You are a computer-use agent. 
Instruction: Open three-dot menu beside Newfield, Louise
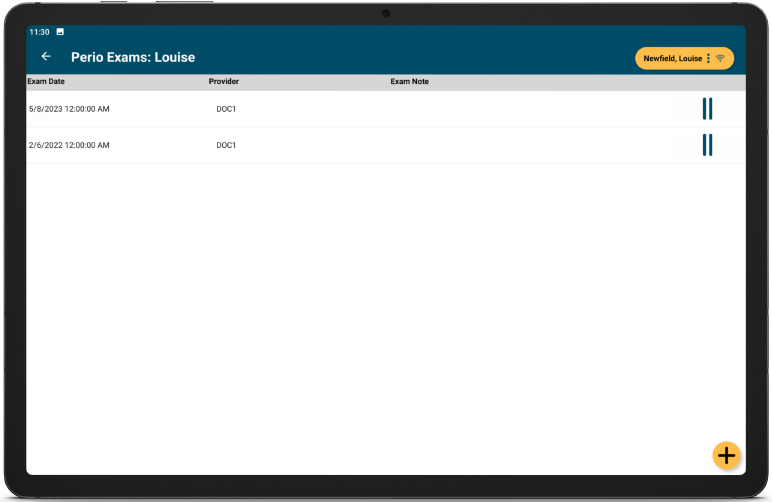[x=708, y=59]
